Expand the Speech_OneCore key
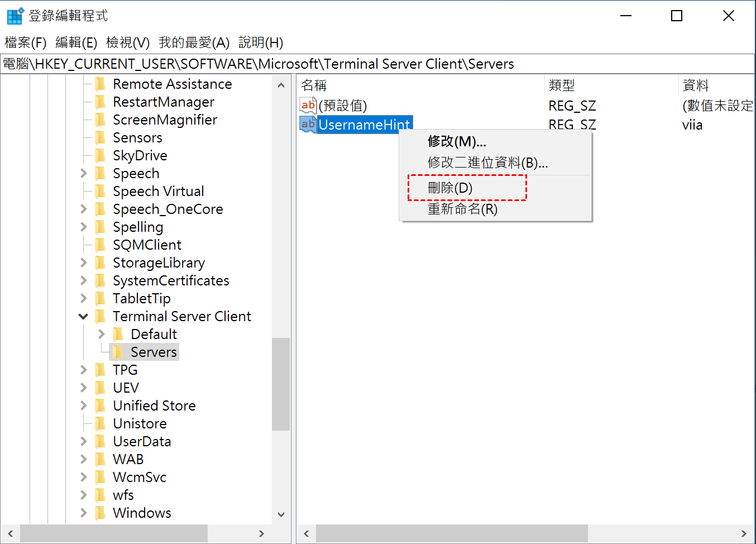Viewport: 756px width, 544px height. coord(84,209)
